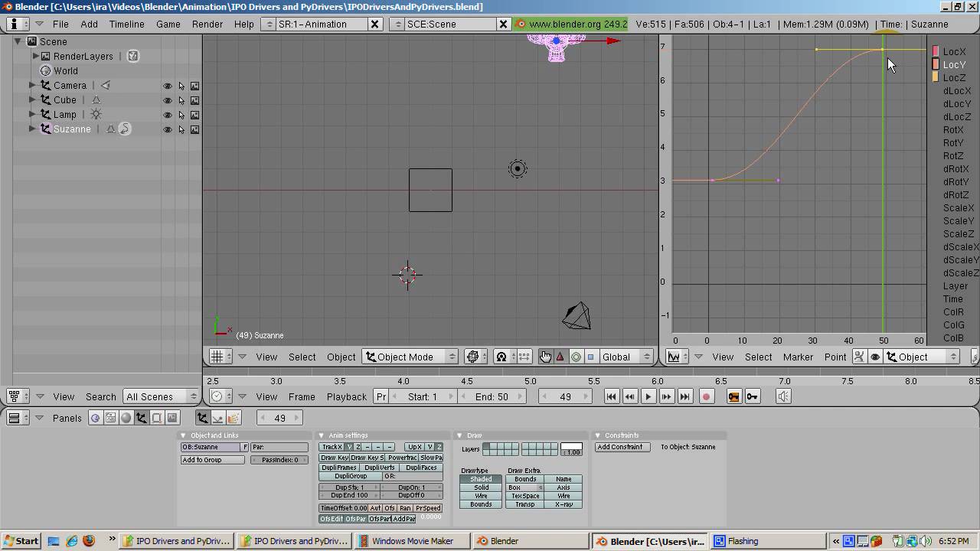Click the IPO editor window type icon

[x=678, y=357]
